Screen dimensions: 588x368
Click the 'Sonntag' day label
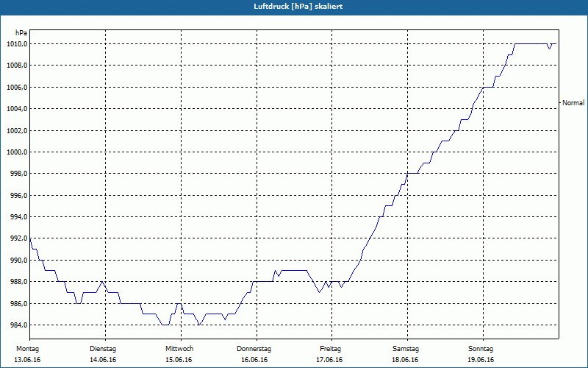pyautogui.click(x=481, y=349)
